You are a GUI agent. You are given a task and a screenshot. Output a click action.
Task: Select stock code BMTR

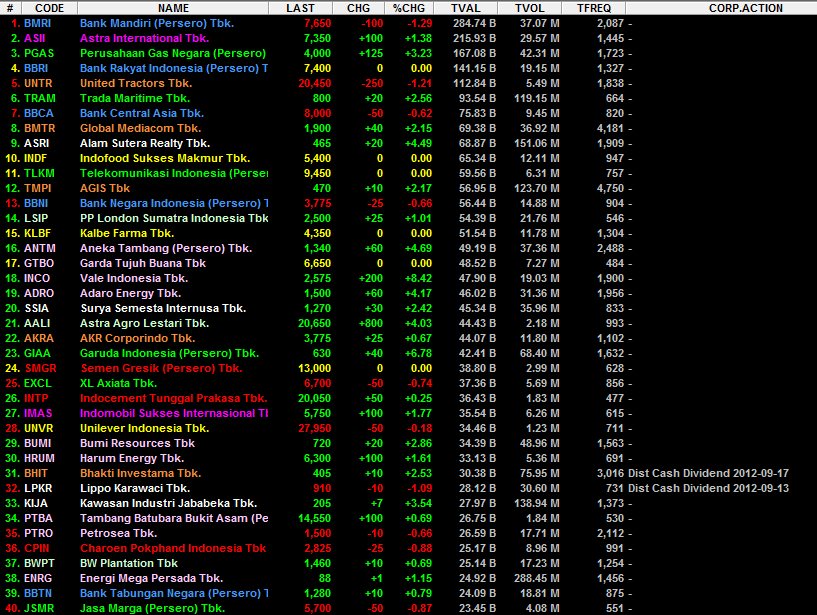40,128
